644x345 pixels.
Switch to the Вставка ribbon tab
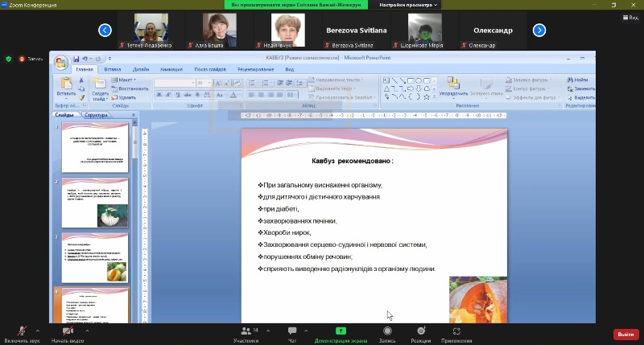point(113,70)
